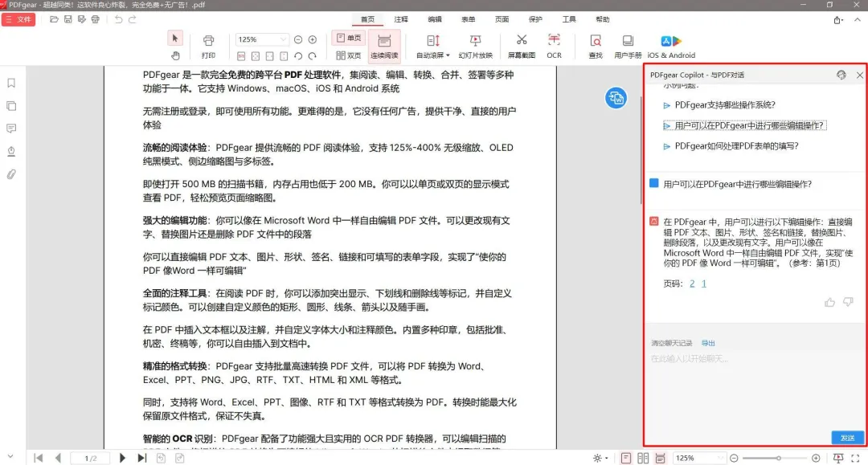Collapse the ribbon with the chevron

857,19
